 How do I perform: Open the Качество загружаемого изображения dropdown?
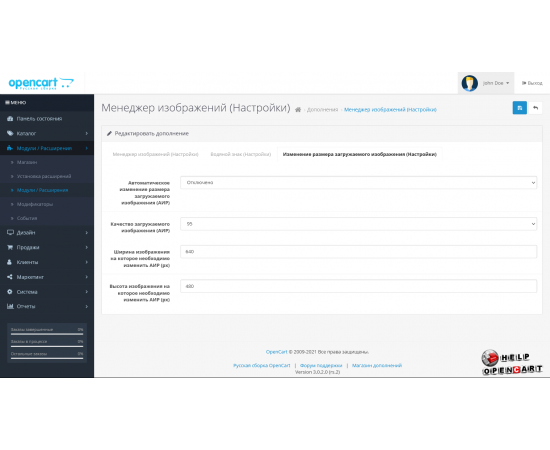(x=358, y=224)
